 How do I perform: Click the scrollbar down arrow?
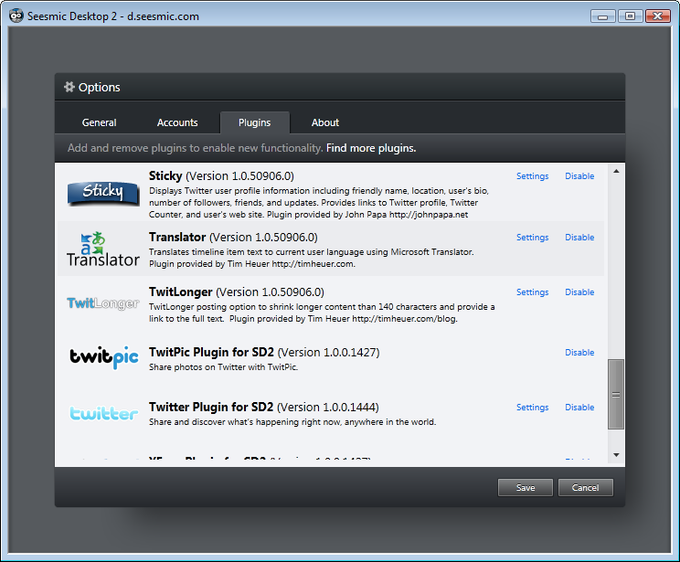pyautogui.click(x=616, y=455)
